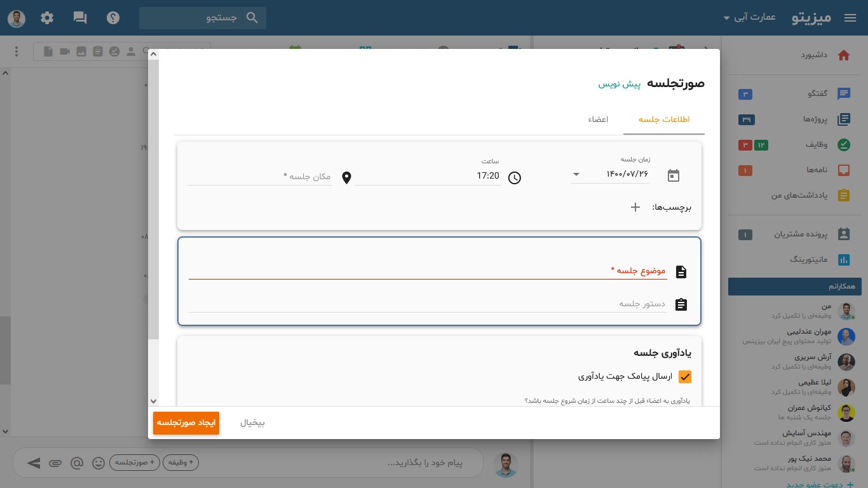Click the attach paperclip icon
This screenshot has width=868, height=488.
[x=56, y=463]
